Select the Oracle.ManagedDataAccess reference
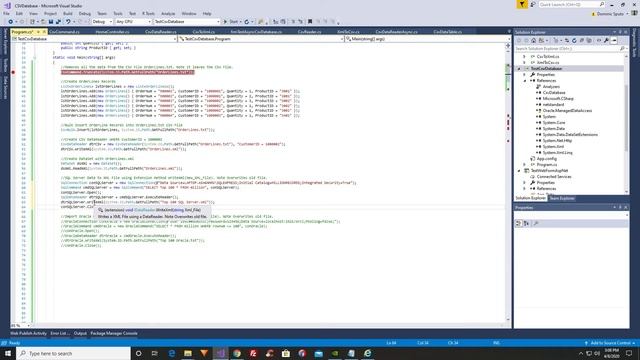The image size is (640, 360). (x=567, y=111)
